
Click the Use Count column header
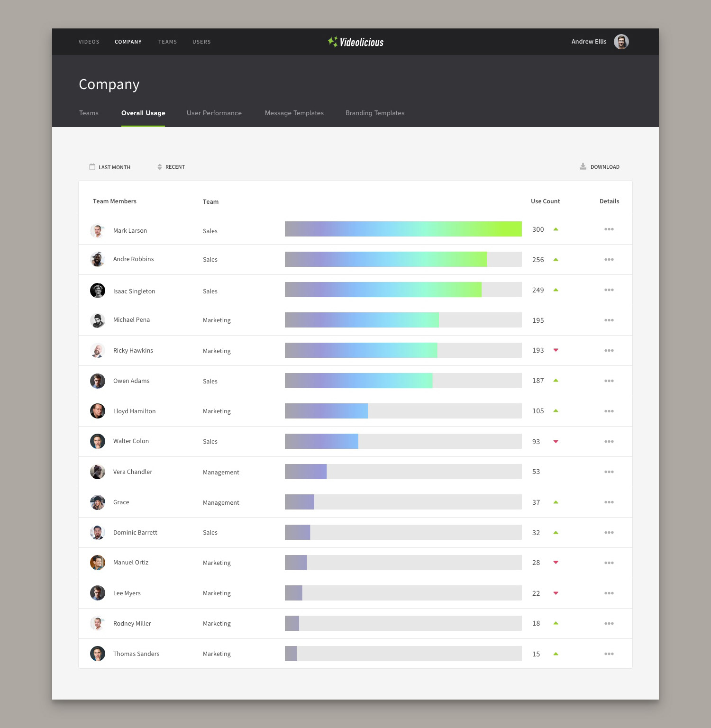(546, 201)
